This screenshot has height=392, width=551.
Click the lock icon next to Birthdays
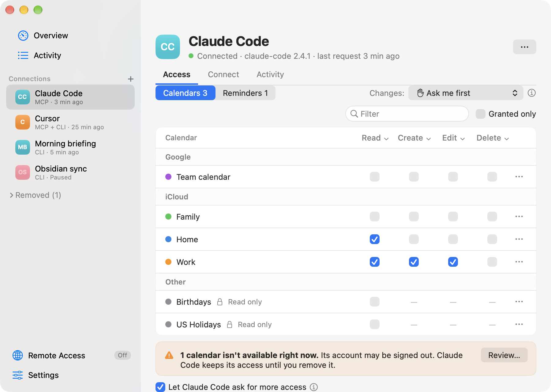[220, 302]
